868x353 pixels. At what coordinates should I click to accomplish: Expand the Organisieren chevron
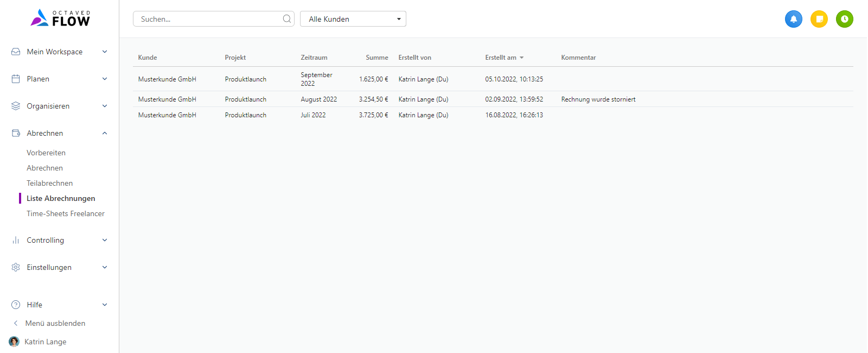(105, 106)
